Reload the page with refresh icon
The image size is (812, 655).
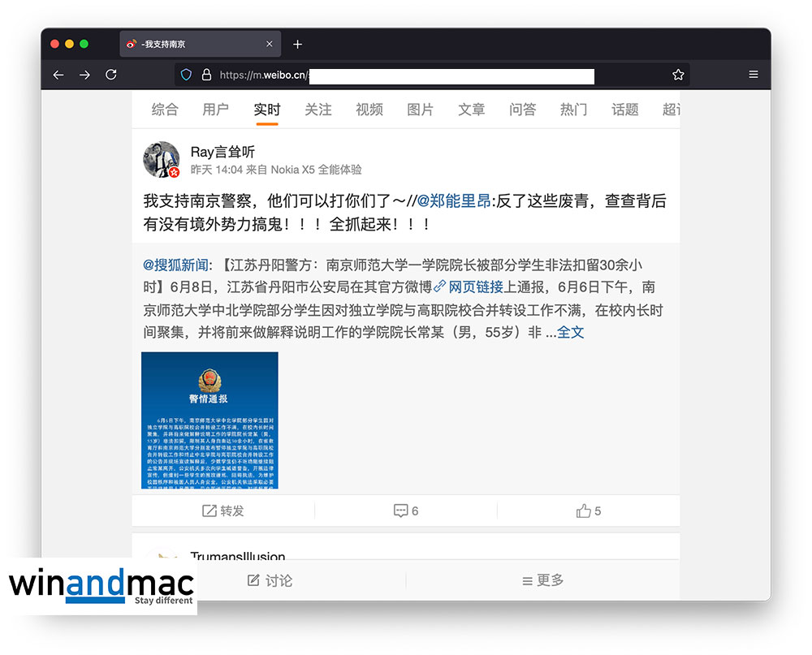coord(111,75)
